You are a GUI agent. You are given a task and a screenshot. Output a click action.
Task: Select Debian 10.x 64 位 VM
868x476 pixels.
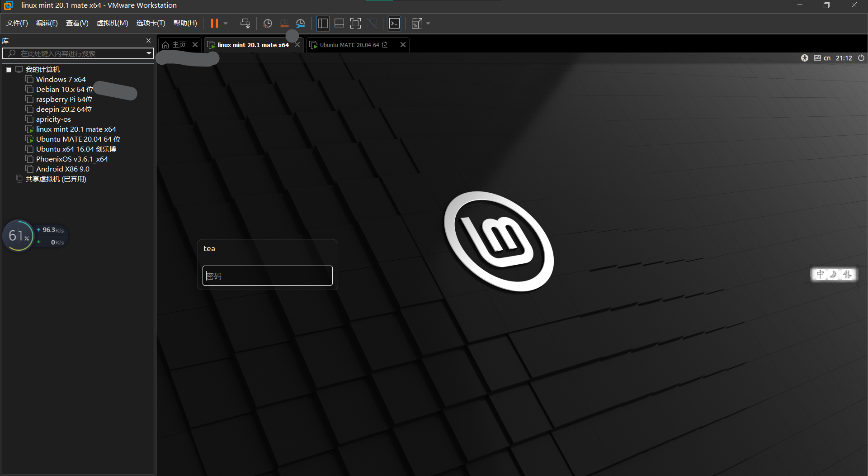pyautogui.click(x=65, y=90)
